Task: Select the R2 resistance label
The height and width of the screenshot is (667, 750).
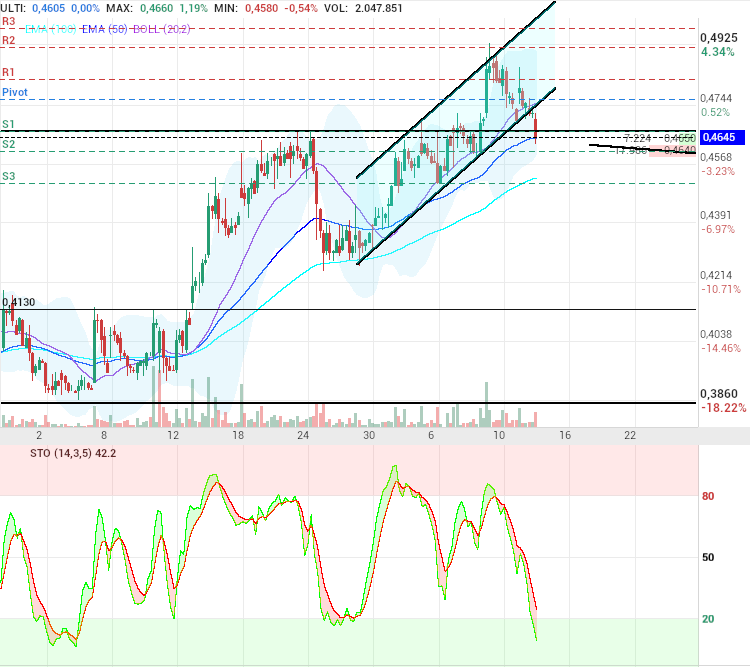Action: pyautogui.click(x=8, y=41)
